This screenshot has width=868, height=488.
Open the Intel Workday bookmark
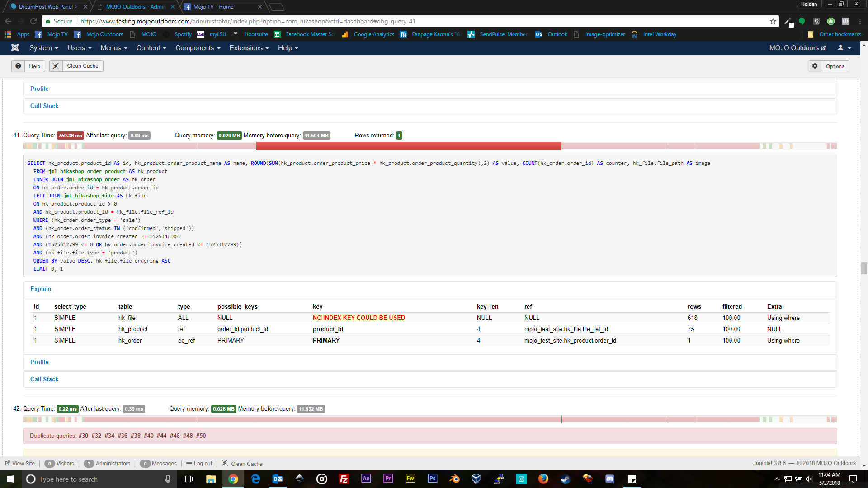(654, 34)
